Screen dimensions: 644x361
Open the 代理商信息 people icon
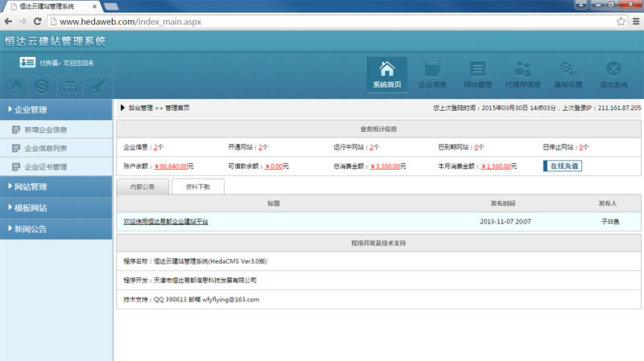(522, 74)
